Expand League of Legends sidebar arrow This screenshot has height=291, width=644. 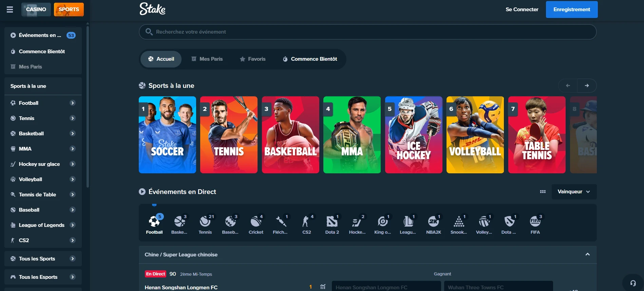pos(73,225)
